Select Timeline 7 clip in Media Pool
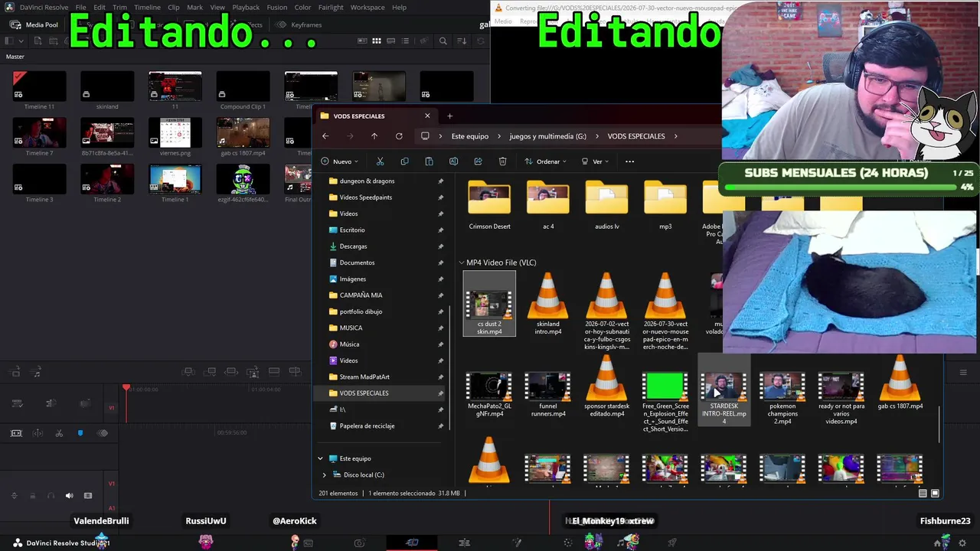This screenshot has height=551, width=980. pyautogui.click(x=39, y=138)
